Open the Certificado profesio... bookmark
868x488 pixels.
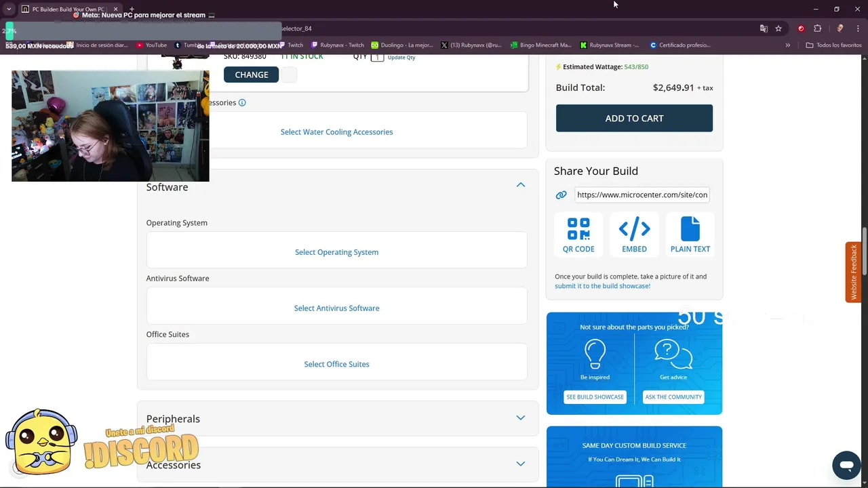pyautogui.click(x=680, y=45)
